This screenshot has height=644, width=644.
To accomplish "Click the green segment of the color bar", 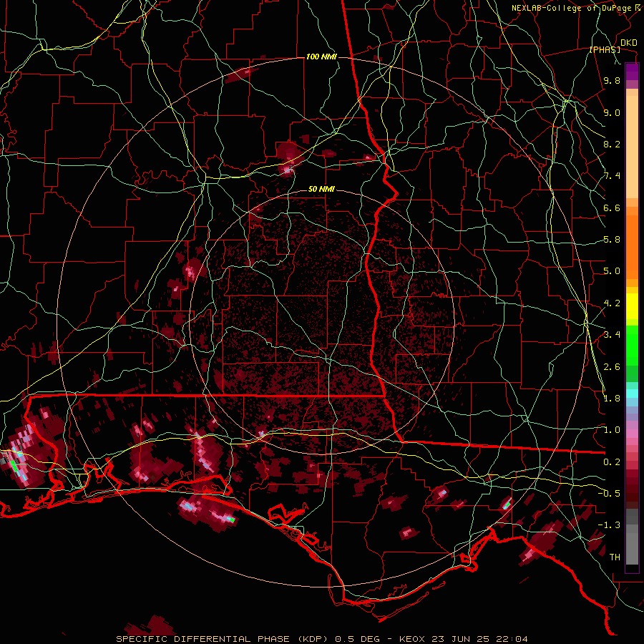I will [632, 346].
